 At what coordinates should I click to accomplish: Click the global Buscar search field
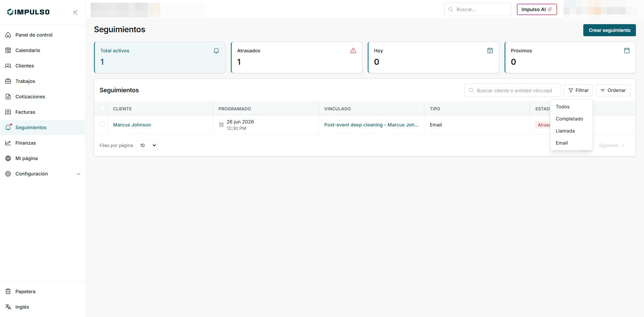click(477, 9)
